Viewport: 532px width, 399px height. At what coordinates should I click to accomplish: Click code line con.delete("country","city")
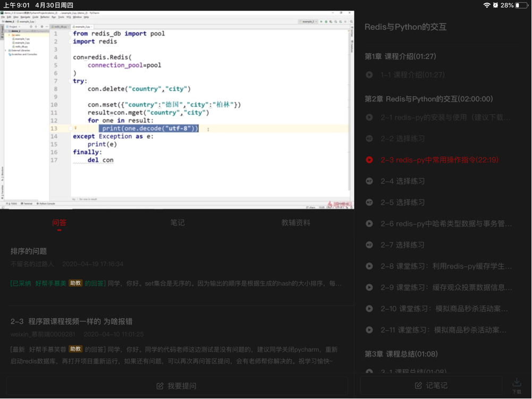139,89
